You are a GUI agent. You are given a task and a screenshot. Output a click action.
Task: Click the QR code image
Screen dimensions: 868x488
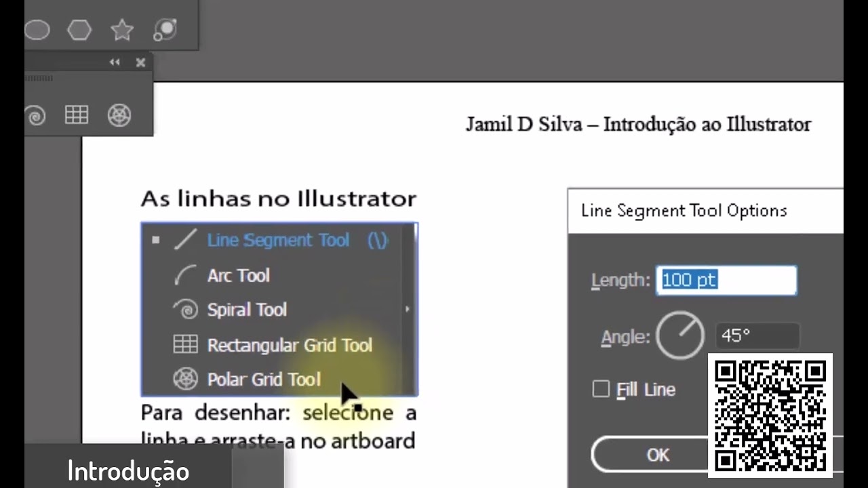[x=770, y=415]
